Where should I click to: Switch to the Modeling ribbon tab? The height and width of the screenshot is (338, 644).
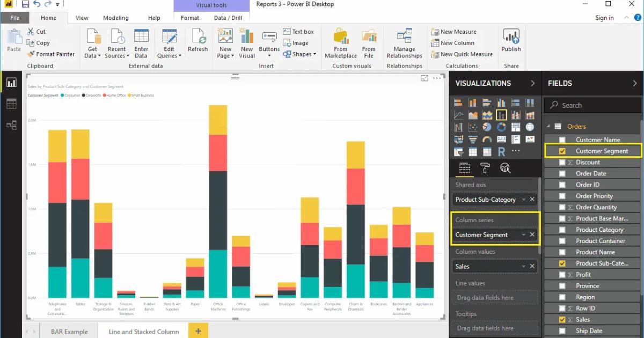pyautogui.click(x=116, y=18)
